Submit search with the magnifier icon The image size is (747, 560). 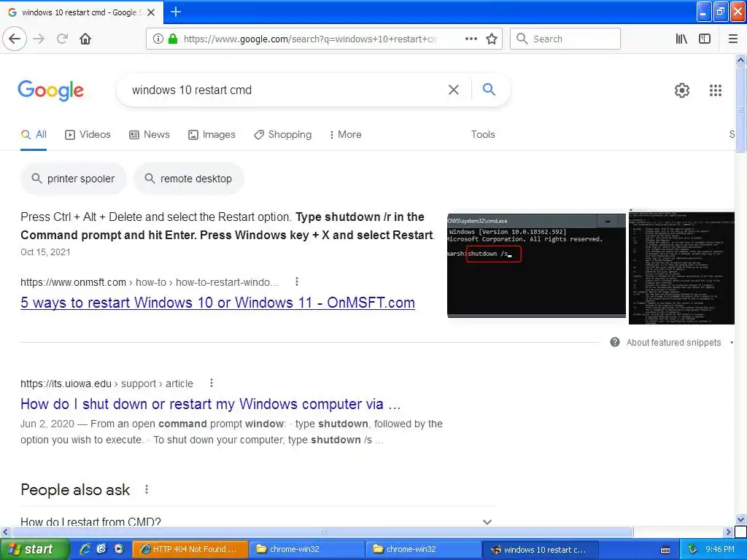[489, 89]
